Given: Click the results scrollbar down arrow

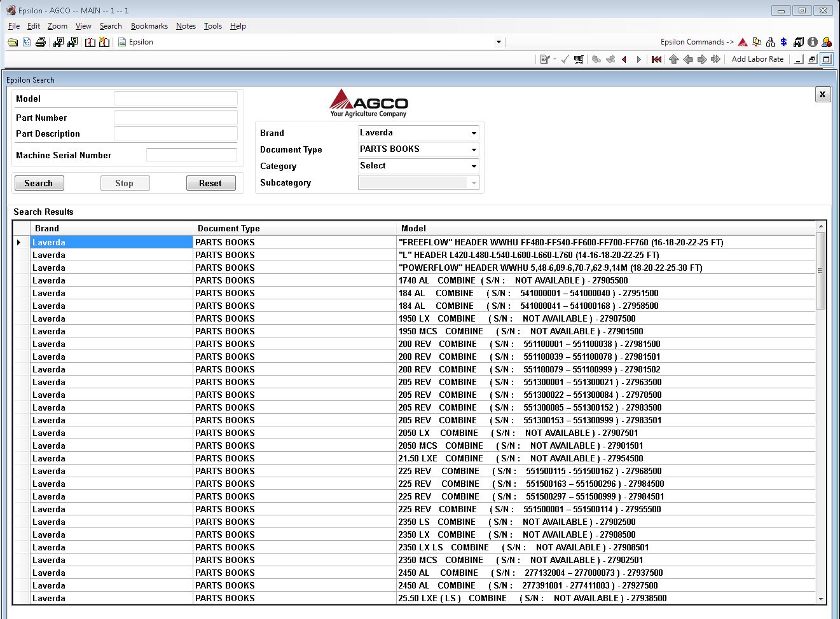Looking at the screenshot, I should [820, 599].
